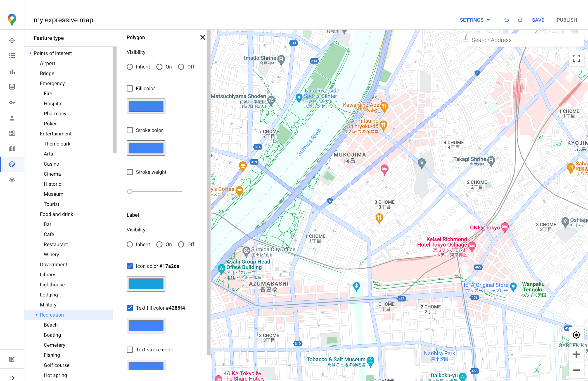588x381 pixels.
Task: Expand the sidebar with the arrow icon
Action: click(x=12, y=378)
